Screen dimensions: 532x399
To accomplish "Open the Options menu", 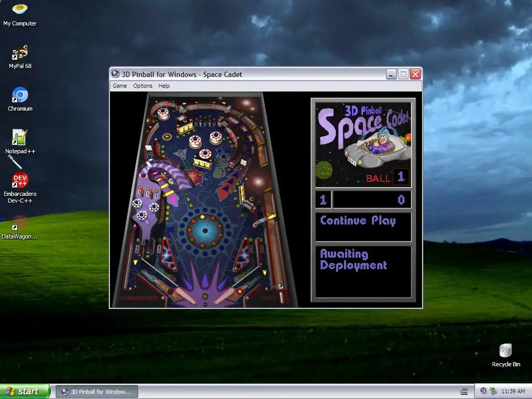I will (142, 86).
